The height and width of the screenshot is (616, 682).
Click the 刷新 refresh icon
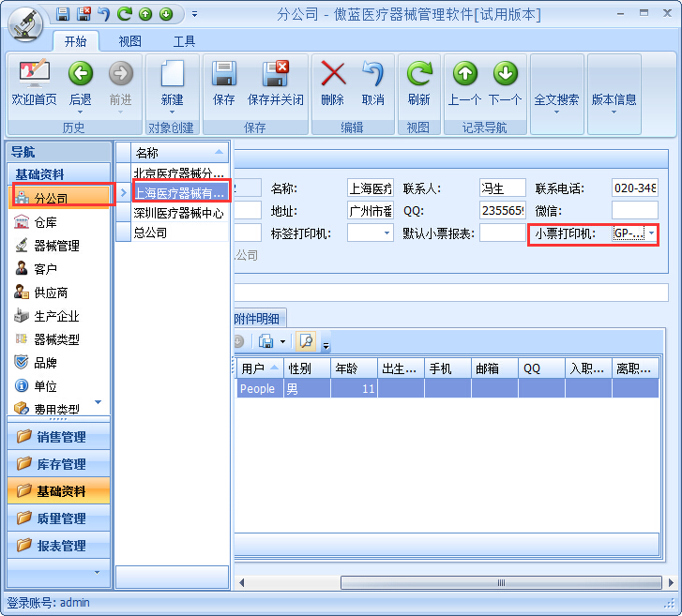coord(418,75)
